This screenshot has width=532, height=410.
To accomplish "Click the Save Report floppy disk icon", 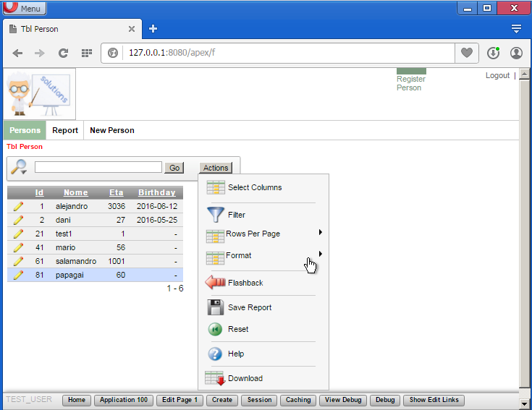I will click(x=216, y=307).
